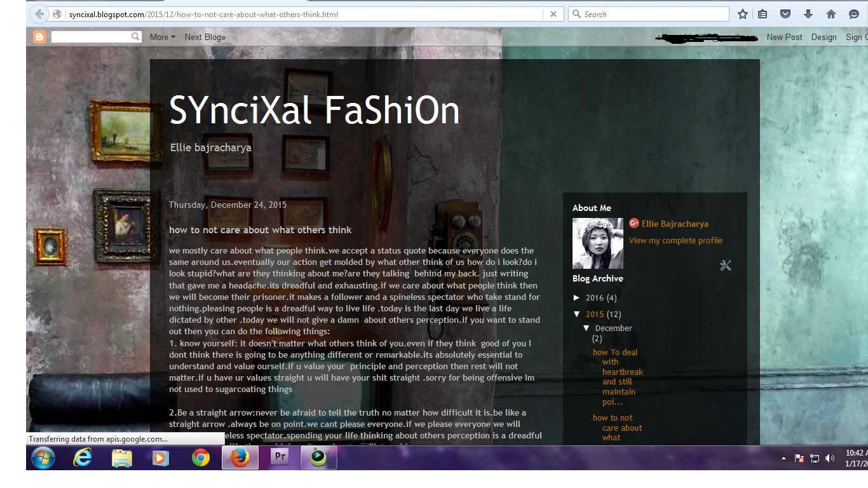Click the blog subtitle 'Ellie bajracharya'
The image size is (868, 488).
click(x=211, y=147)
